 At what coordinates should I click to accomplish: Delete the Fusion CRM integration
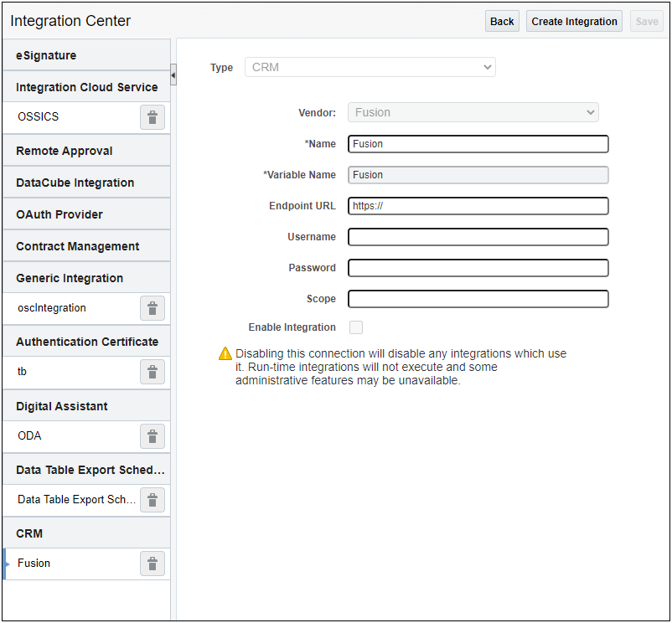152,564
